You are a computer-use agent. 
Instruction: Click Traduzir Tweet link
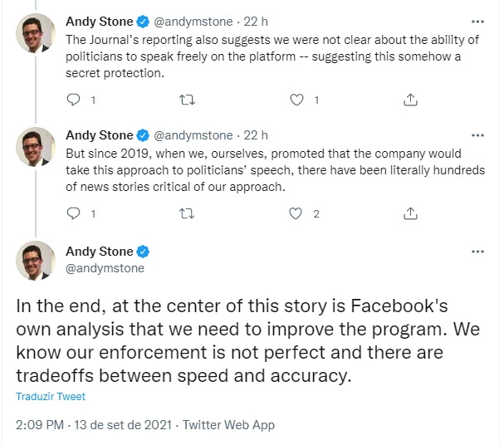pyautogui.click(x=51, y=397)
